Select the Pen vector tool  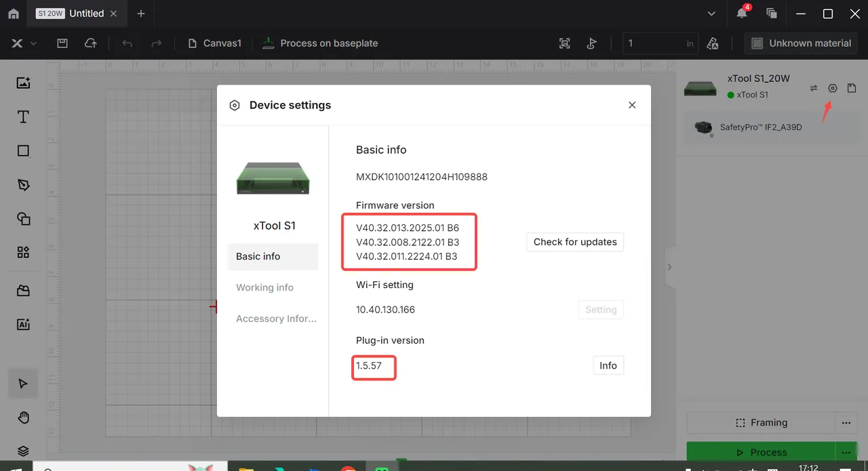pos(23,185)
